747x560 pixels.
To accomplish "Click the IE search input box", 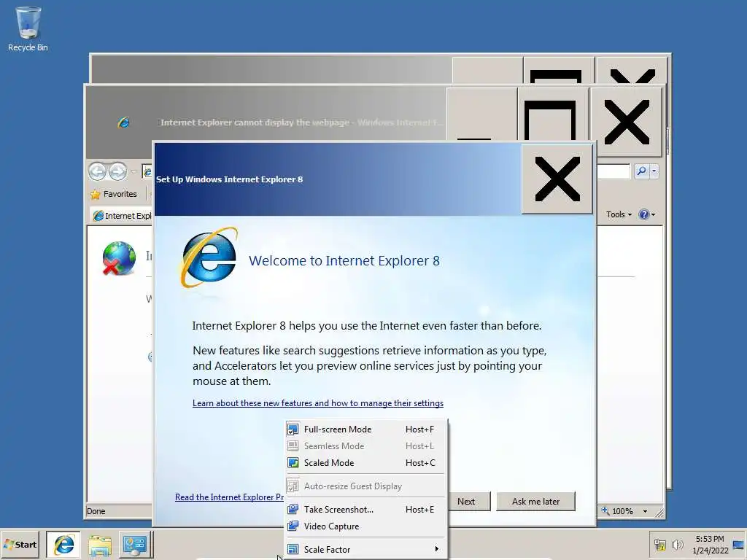I will click(x=614, y=171).
